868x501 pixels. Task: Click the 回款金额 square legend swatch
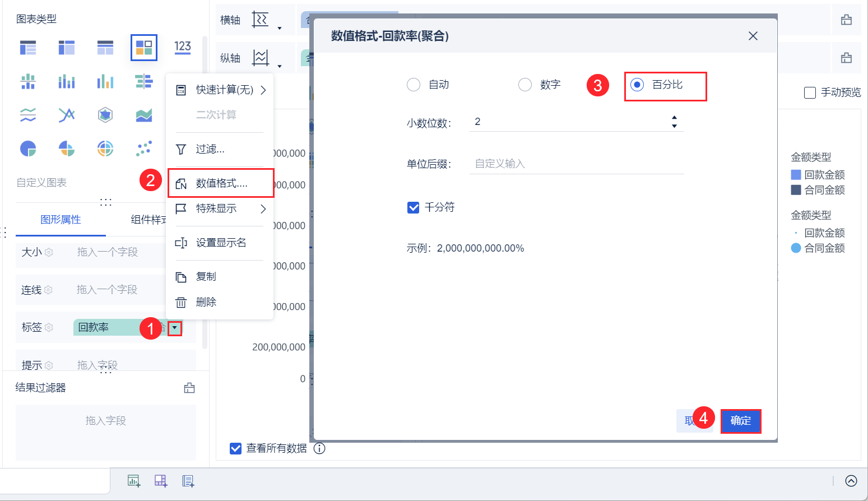click(796, 175)
